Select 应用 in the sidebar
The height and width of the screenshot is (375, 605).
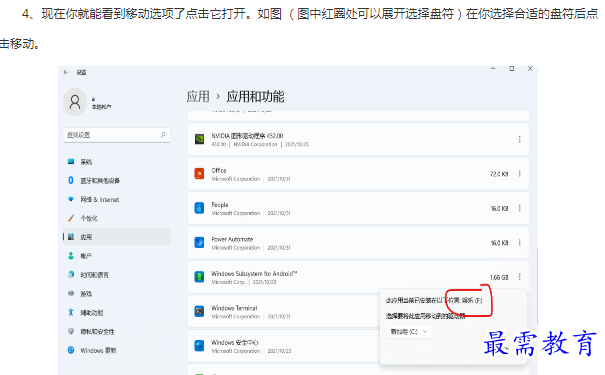(x=116, y=237)
